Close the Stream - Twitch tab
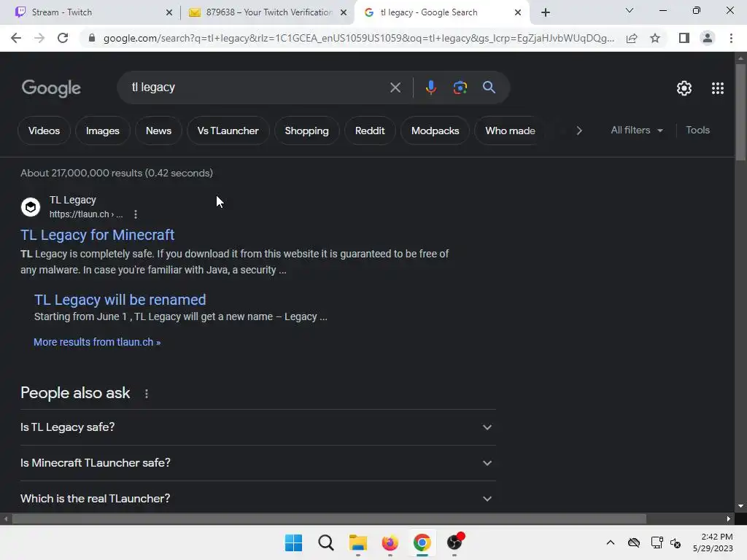The height and width of the screenshot is (560, 747). point(169,12)
